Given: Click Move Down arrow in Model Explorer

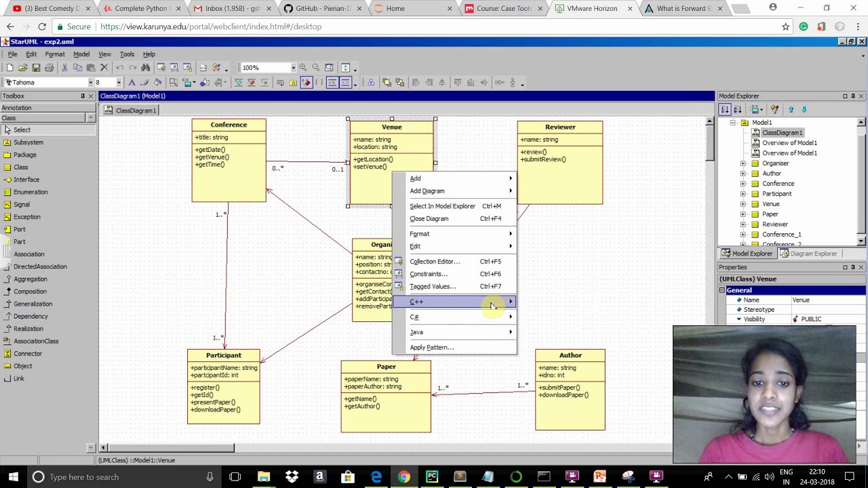Looking at the screenshot, I should (804, 110).
